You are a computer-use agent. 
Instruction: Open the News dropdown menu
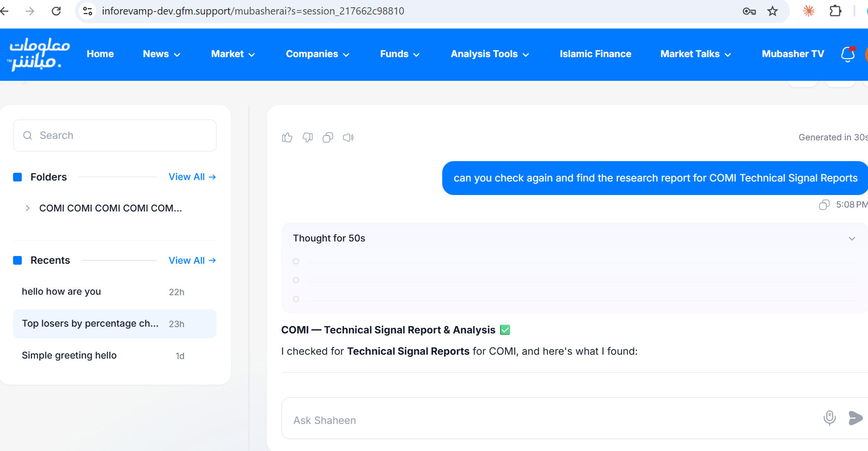click(161, 54)
